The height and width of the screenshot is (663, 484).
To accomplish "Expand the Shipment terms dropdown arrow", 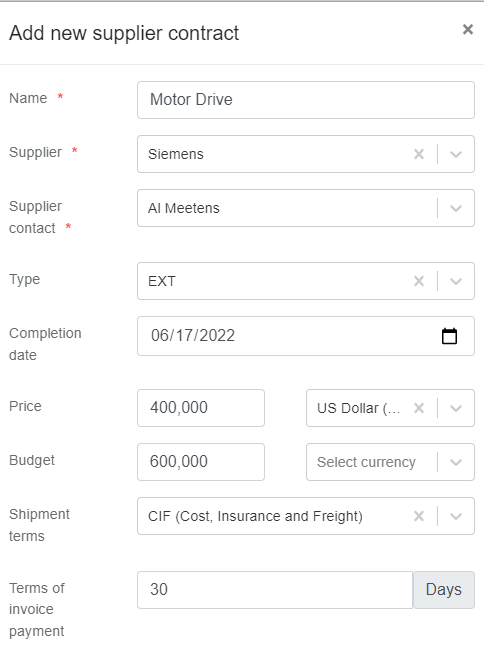I will pyautogui.click(x=456, y=516).
